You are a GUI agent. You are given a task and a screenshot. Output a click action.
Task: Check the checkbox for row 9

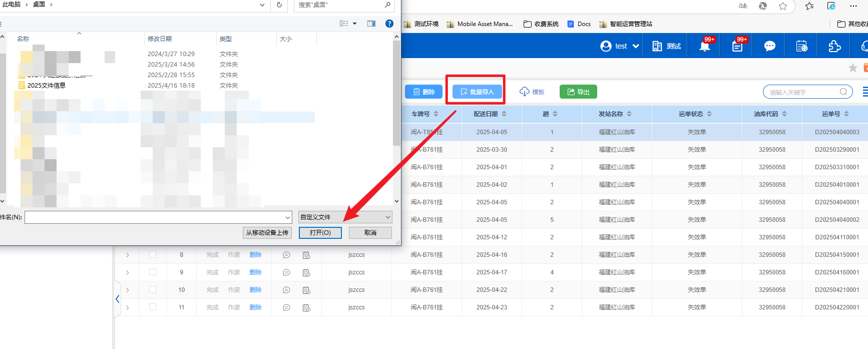153,272
